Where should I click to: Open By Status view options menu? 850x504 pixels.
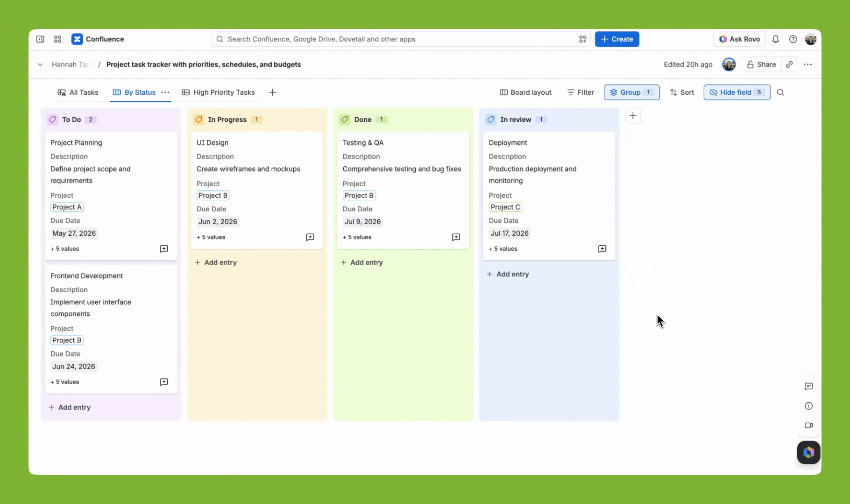(x=165, y=92)
